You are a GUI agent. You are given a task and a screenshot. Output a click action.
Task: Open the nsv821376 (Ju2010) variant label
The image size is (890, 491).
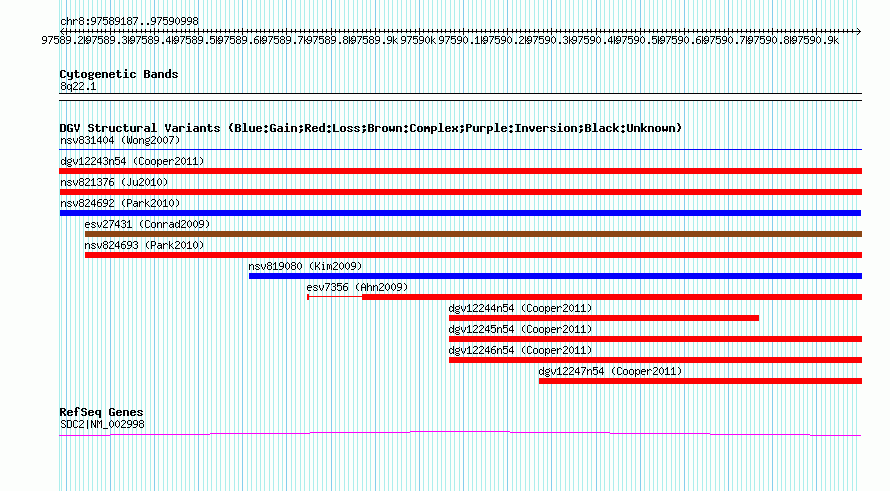(x=114, y=182)
